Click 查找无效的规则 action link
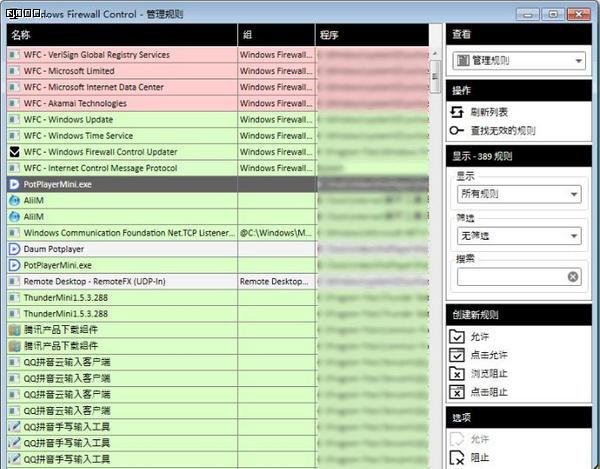This screenshot has width=600, height=469. (x=503, y=131)
